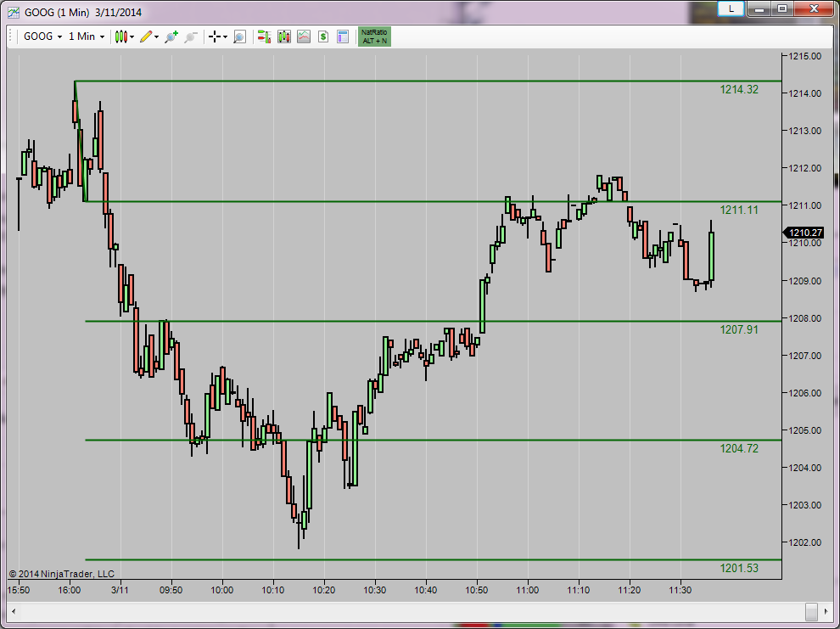This screenshot has height=629, width=840.
Task: Click the 1211.11 level label
Action: (x=739, y=210)
